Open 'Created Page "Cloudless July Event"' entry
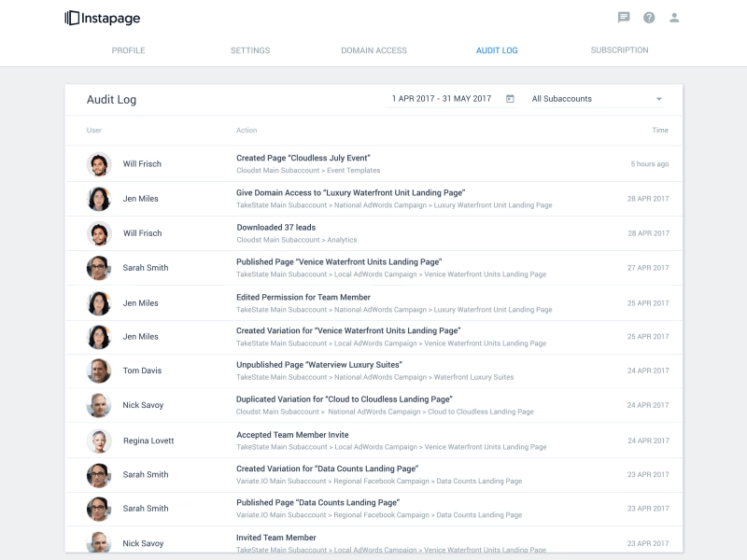 click(303, 158)
